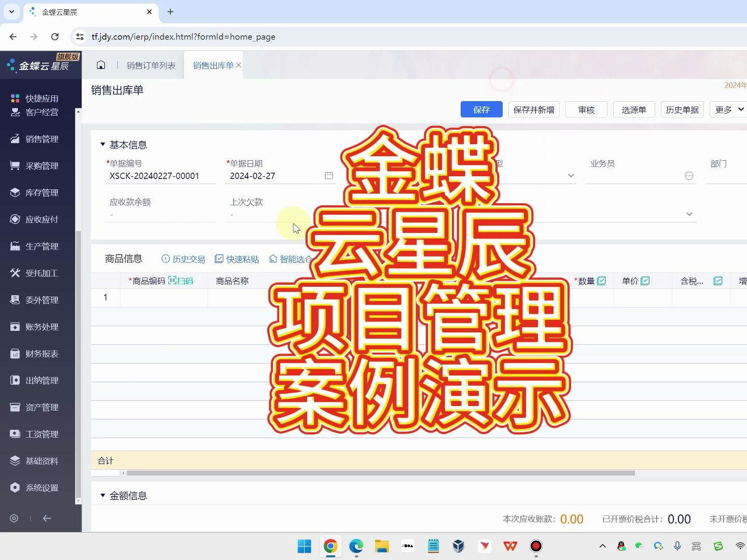The image size is (747, 560).
Task: Click the table's horizontal scrollbar
Action: point(381,473)
